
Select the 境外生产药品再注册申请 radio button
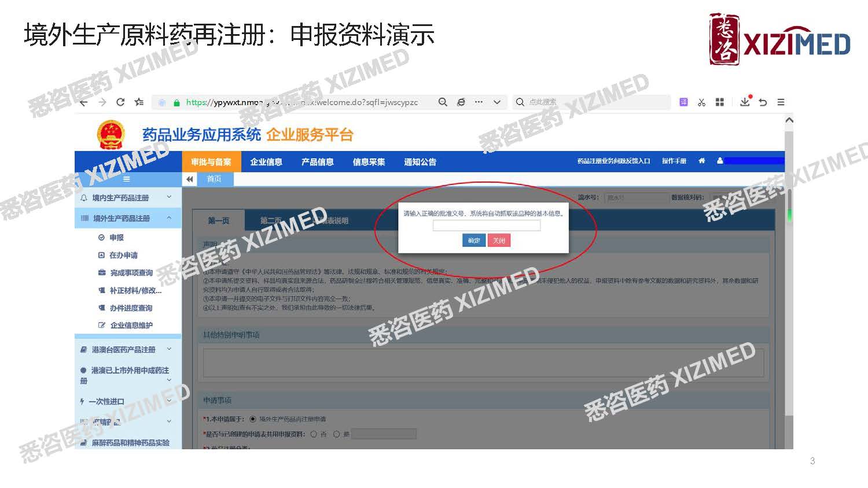click(x=253, y=419)
